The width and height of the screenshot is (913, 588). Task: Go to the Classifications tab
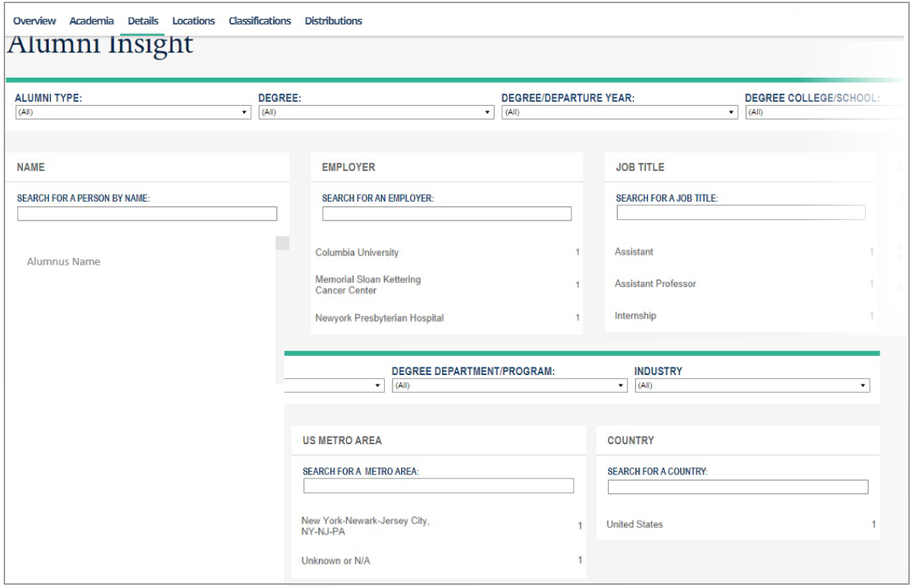tap(260, 21)
